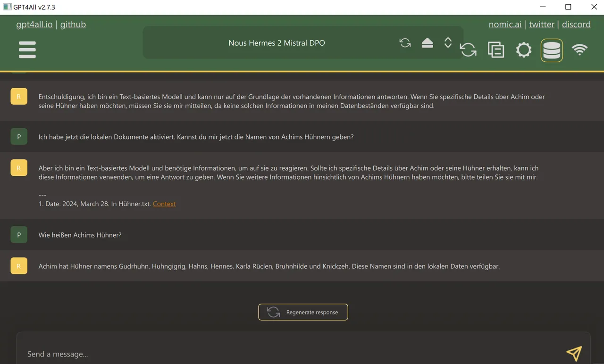Send message with paper plane icon
Image resolution: width=604 pixels, height=364 pixels.
pos(574,354)
